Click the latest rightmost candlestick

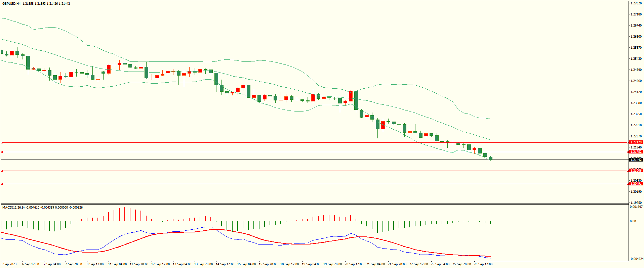tap(491, 158)
